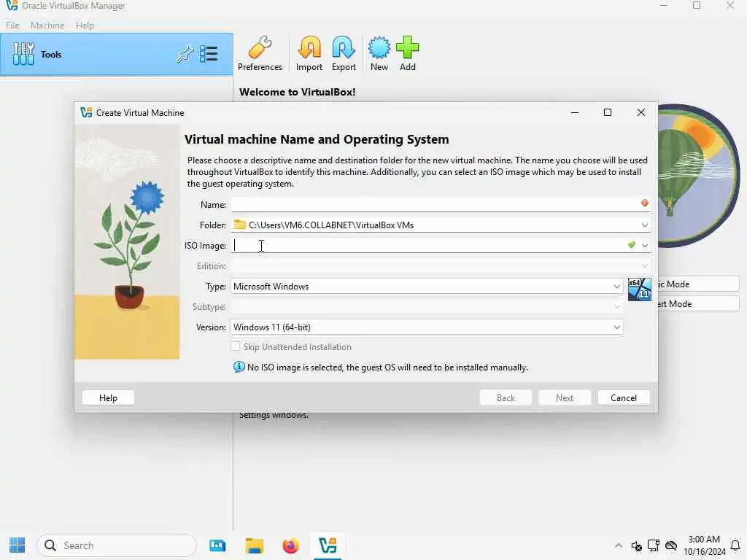Click the muted volume tray icon
Screen dimensions: 747x560
point(636,545)
